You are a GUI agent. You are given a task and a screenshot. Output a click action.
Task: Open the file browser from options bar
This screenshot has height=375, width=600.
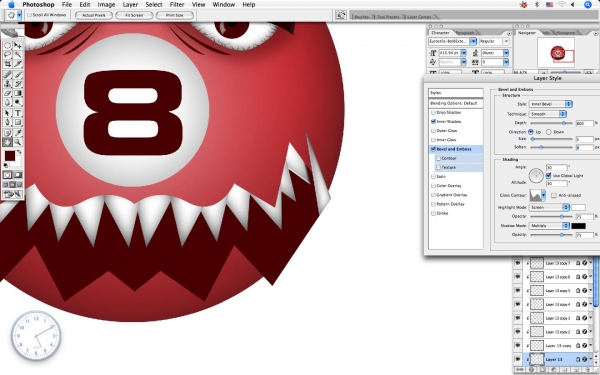click(341, 15)
